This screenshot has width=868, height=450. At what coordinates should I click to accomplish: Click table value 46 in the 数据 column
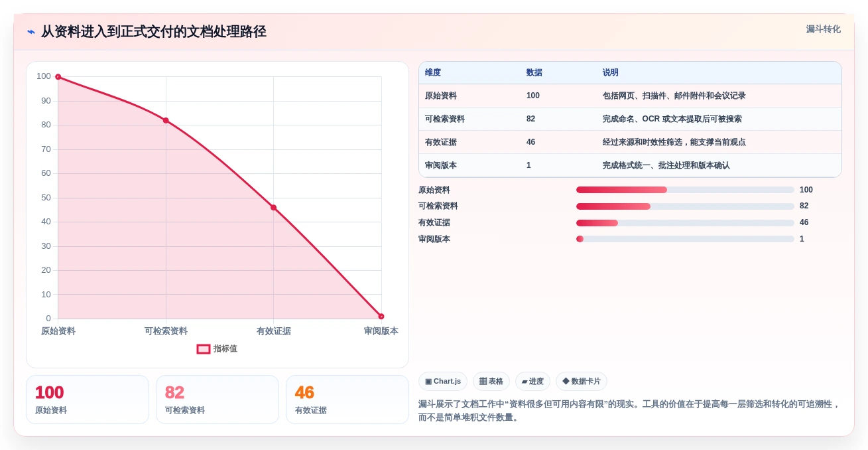click(531, 142)
